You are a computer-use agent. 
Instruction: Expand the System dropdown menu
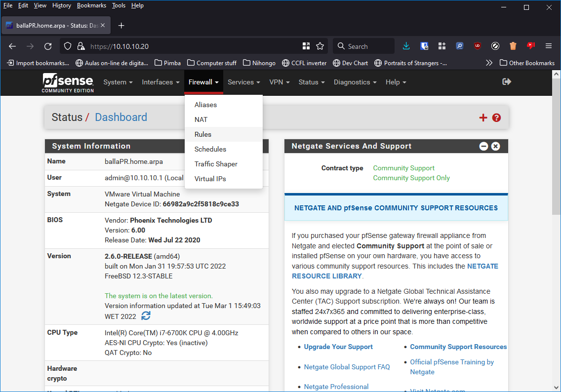coord(118,82)
